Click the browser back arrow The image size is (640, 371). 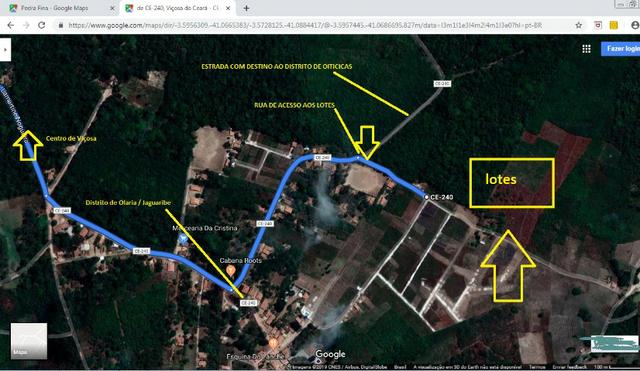(x=11, y=25)
